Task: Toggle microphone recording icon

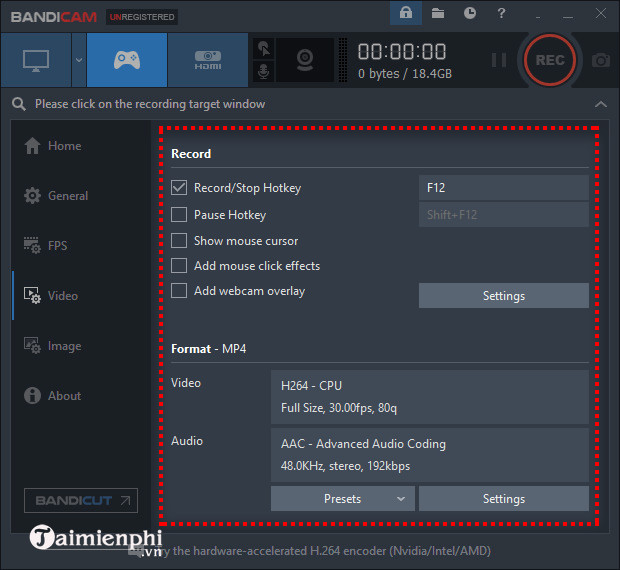Action: click(x=264, y=72)
